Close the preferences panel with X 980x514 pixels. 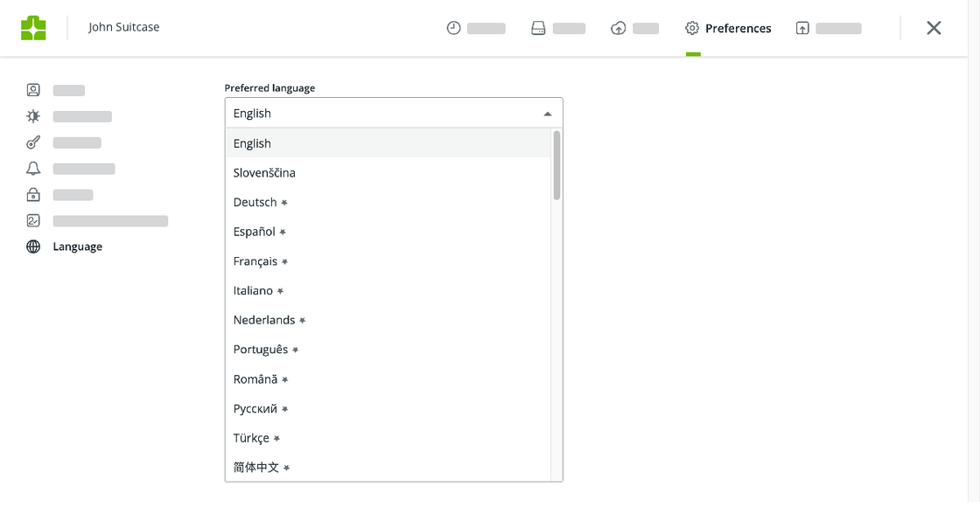(934, 28)
